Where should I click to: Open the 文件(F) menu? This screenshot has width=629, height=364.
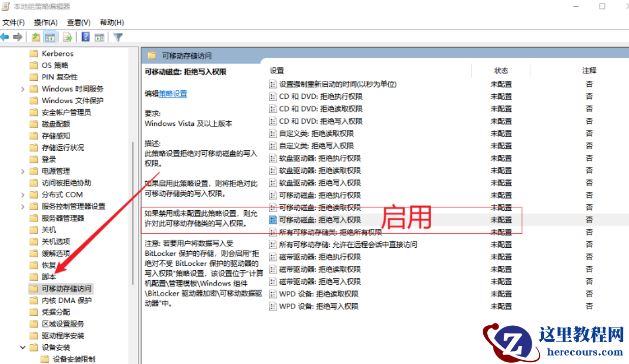coord(13,22)
